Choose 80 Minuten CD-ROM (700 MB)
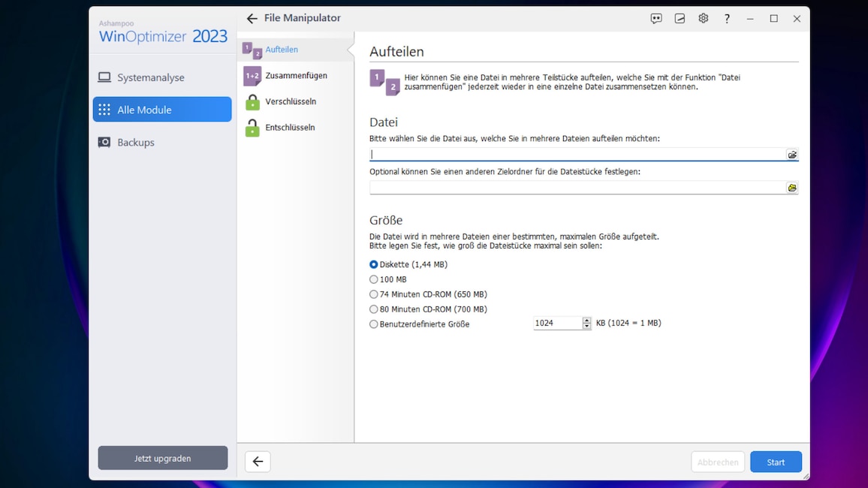This screenshot has height=488, width=868. click(x=374, y=309)
